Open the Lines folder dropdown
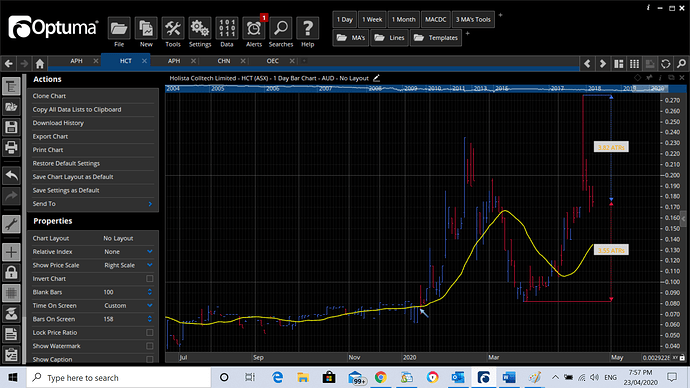690x388 pixels. click(x=389, y=38)
